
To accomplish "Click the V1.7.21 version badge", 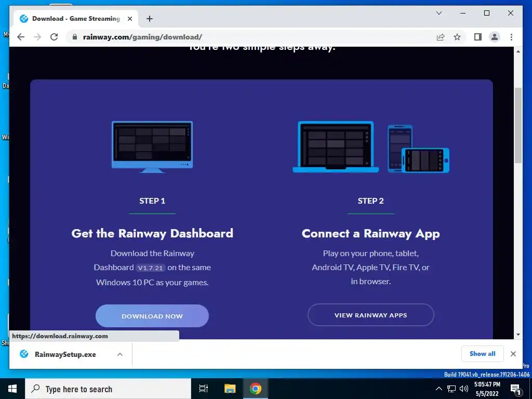I will coord(151,268).
